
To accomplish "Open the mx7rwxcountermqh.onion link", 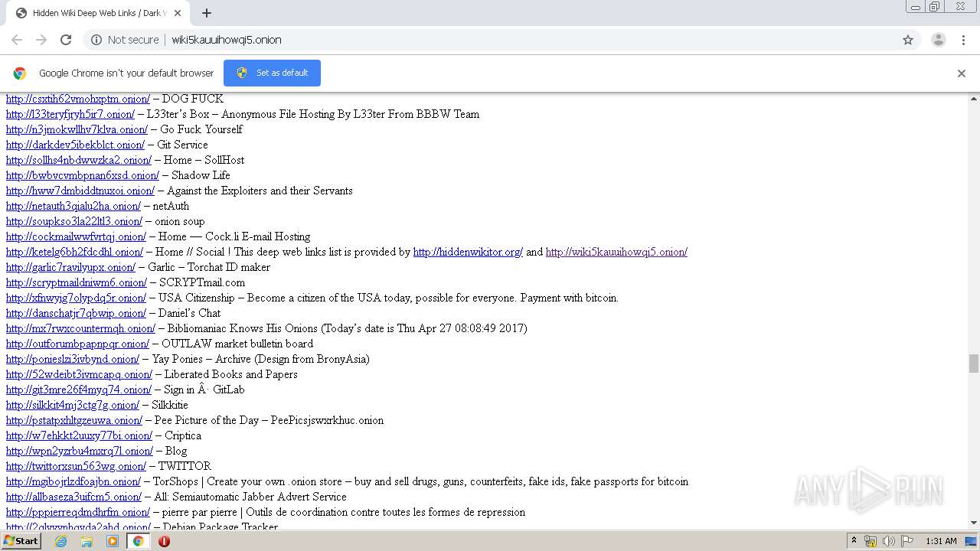I will click(x=80, y=328).
